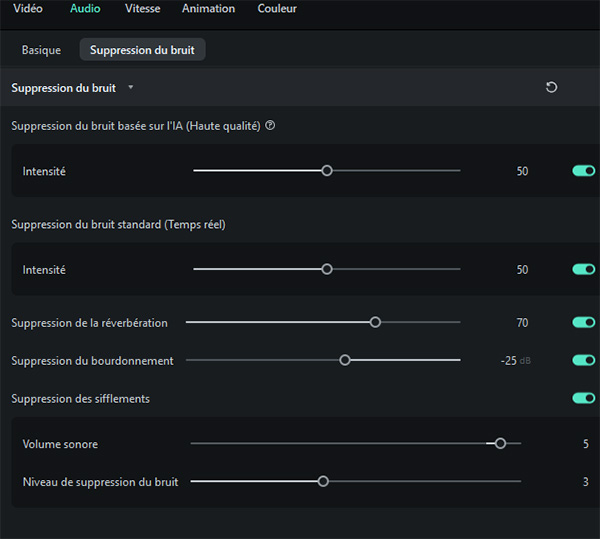Collapse the Suppression du bruit section arrow

coord(130,88)
